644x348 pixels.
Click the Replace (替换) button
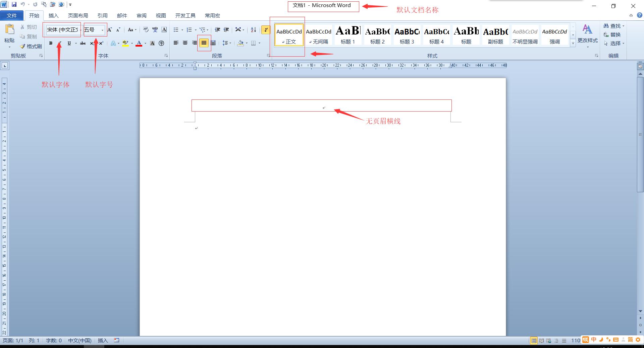click(x=612, y=35)
